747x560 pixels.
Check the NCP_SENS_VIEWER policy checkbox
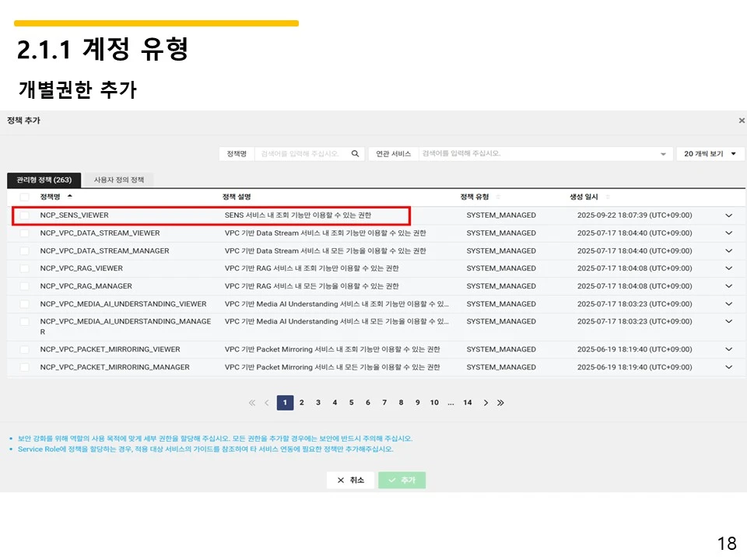tap(24, 215)
